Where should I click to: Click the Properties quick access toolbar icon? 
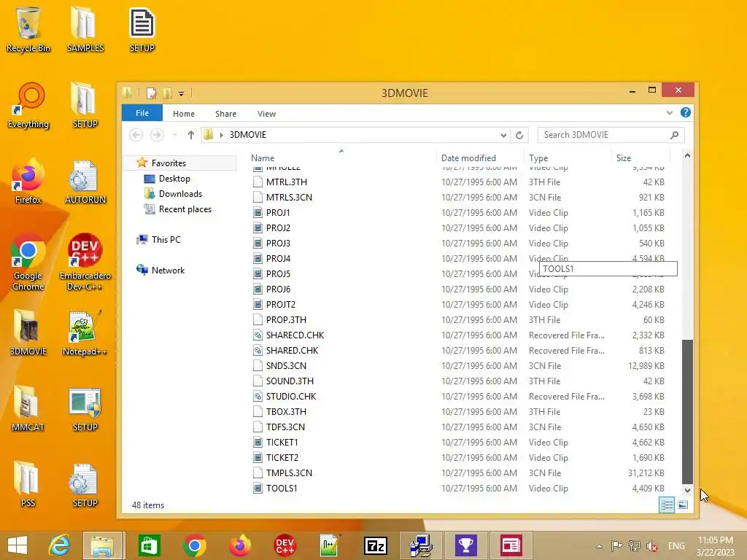point(152,93)
